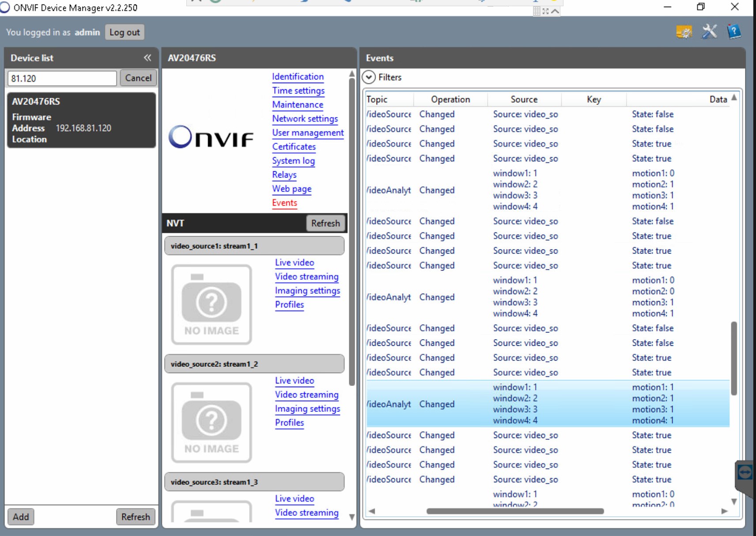The width and height of the screenshot is (756, 536).
Task: Click the grid icon in top strip
Action: click(x=537, y=11)
